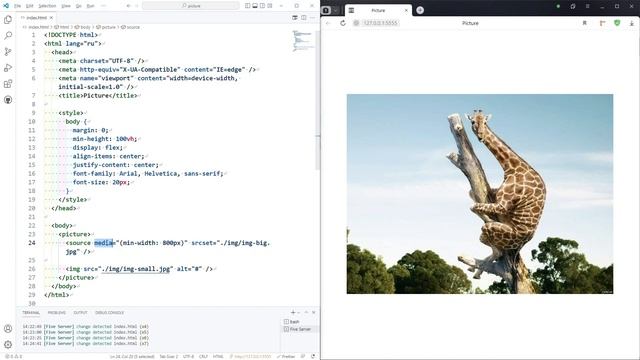Close the Picture browser tab
This screenshot has height=360, width=640.
pyautogui.click(x=406, y=10)
